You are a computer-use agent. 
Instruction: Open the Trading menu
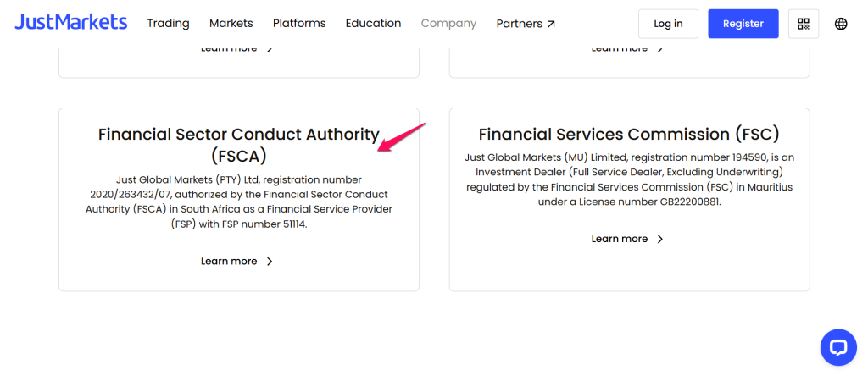coord(168,24)
